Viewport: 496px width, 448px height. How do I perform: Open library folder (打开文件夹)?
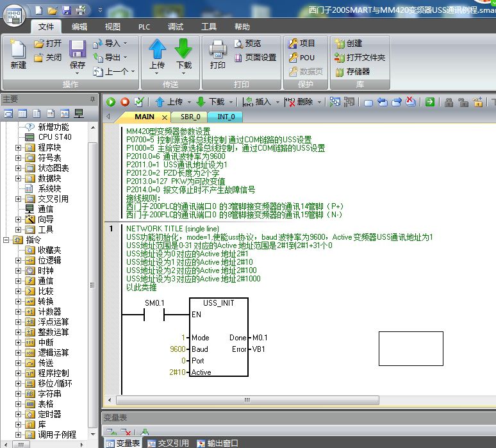tap(360, 58)
